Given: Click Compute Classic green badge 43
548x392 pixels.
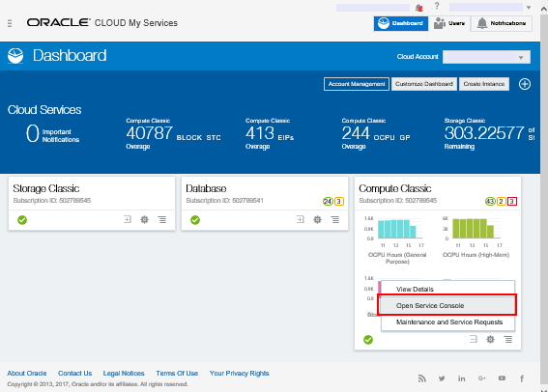Looking at the screenshot, I should [x=490, y=202].
